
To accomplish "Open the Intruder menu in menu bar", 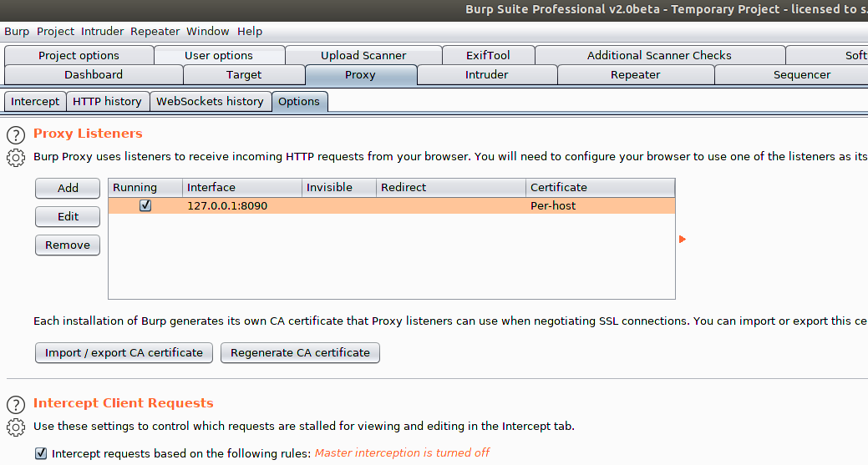I will (103, 32).
